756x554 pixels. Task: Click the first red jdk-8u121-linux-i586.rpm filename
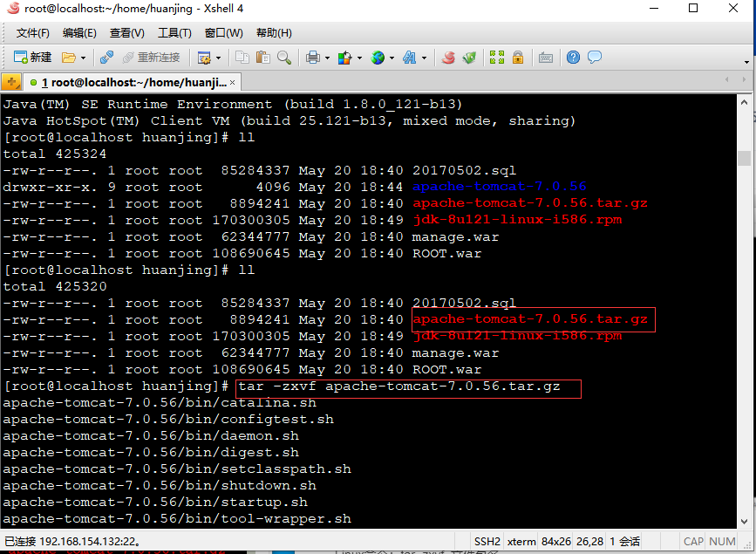point(517,220)
